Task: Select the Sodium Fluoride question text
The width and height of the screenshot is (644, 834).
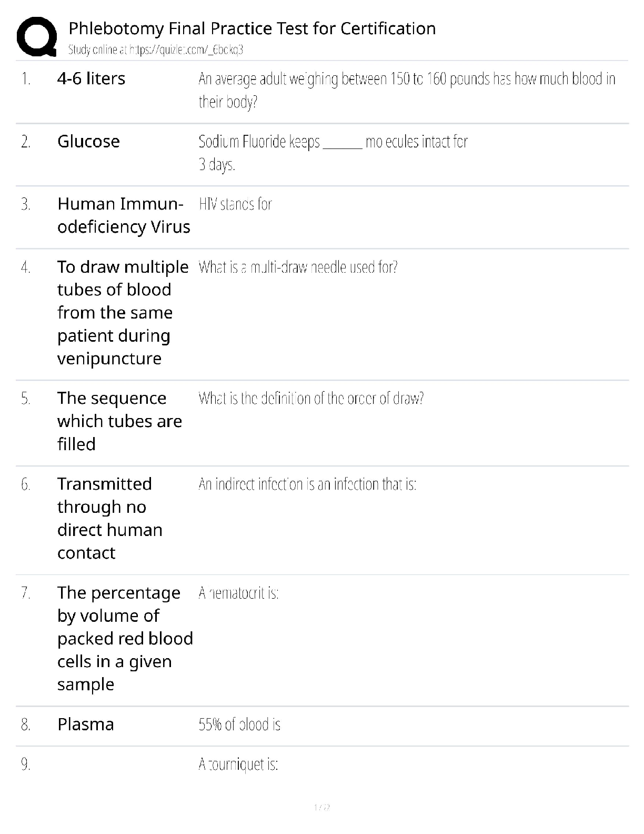Action: click(x=333, y=153)
